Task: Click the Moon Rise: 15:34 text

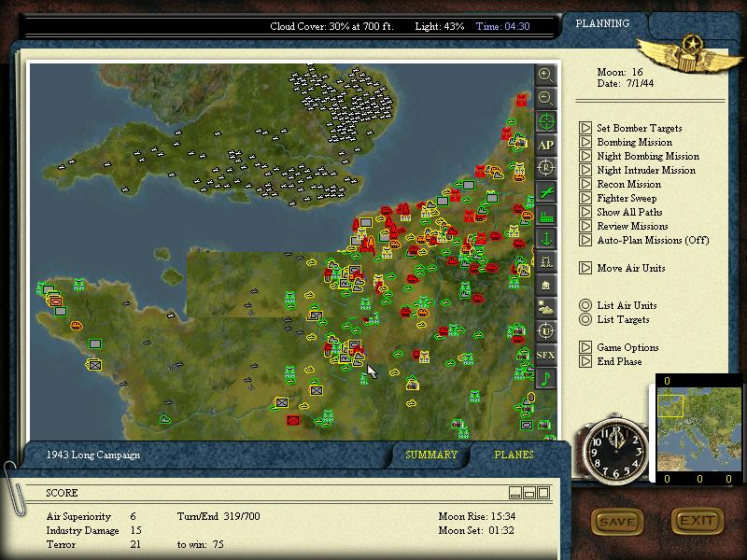Action: pos(477,516)
